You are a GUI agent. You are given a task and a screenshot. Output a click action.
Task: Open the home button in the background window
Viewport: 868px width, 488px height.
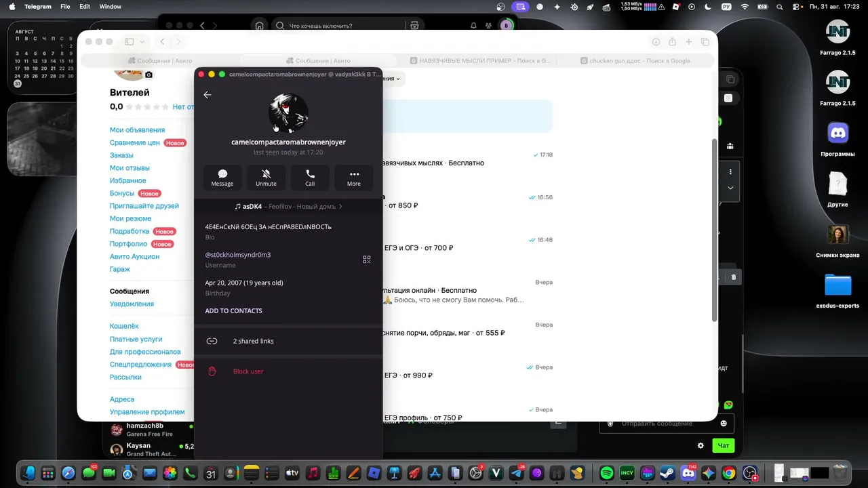pos(259,26)
